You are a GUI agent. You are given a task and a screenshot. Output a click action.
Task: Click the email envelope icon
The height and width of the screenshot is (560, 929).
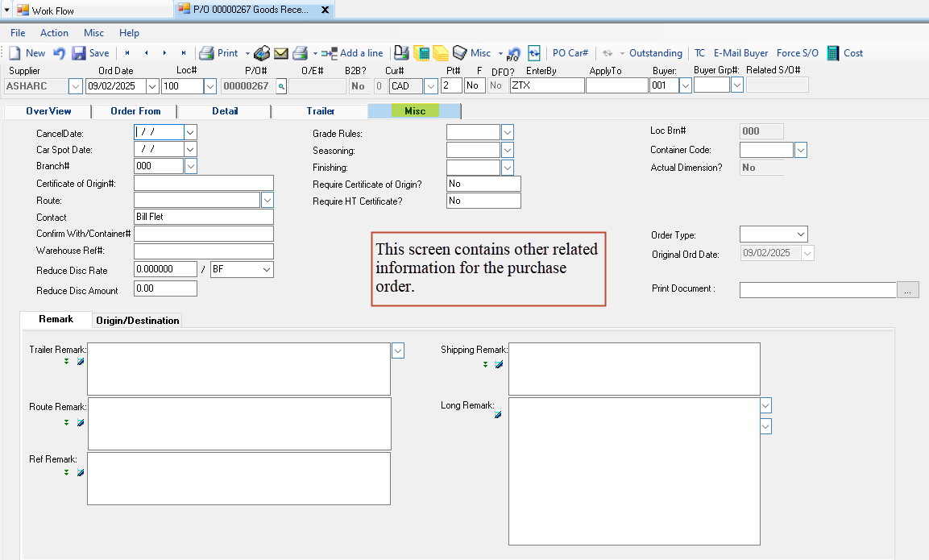tap(281, 53)
